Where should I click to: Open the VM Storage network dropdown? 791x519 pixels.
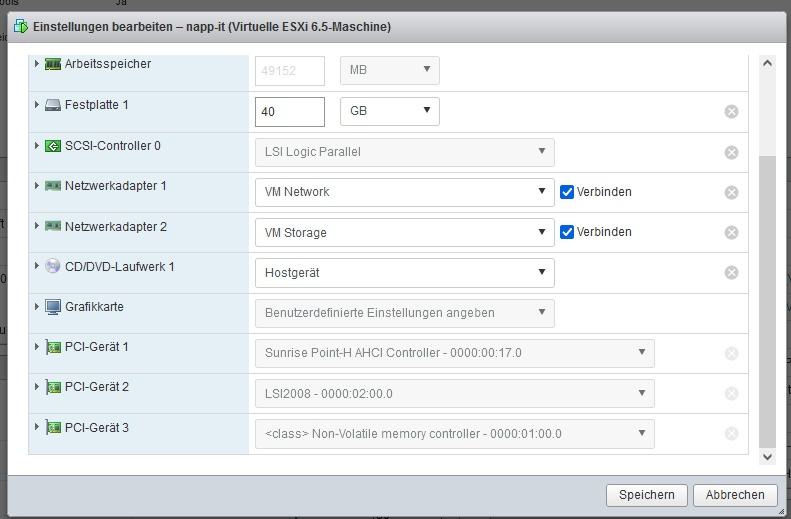pyautogui.click(x=404, y=232)
